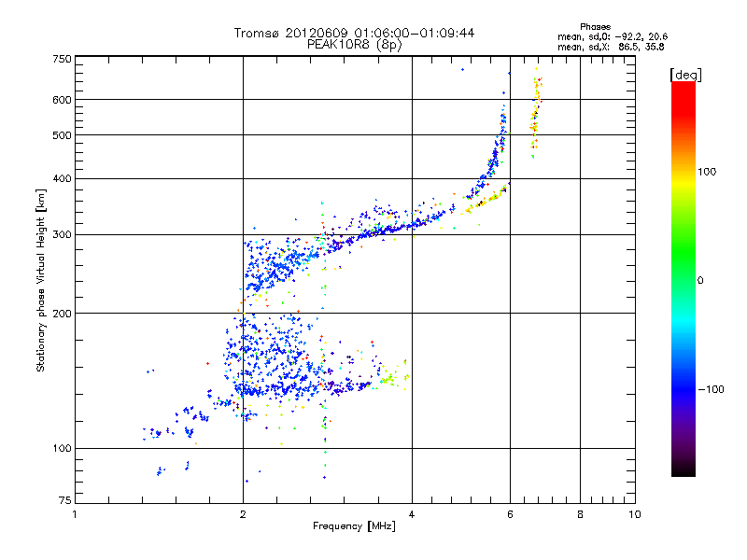Click the plot title 'Tromsø 20120609 01:06:00-01:09:44'
Viewport: 747px width, 560px height.
tap(354, 33)
